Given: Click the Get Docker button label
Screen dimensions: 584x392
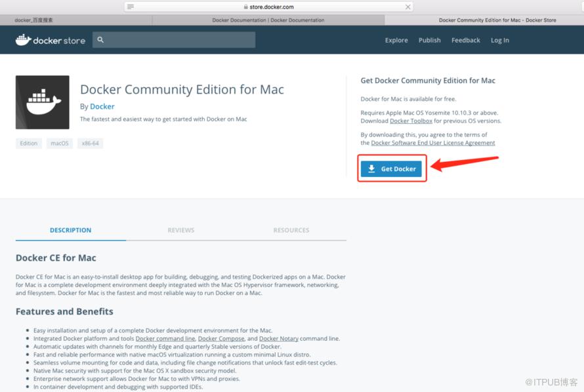Looking at the screenshot, I should click(398, 169).
